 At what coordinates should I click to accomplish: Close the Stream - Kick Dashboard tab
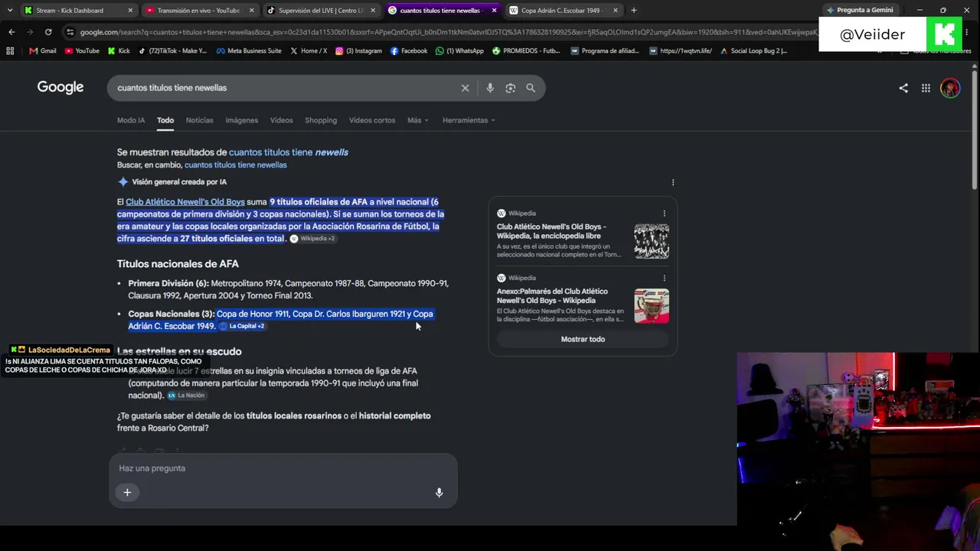(x=130, y=11)
